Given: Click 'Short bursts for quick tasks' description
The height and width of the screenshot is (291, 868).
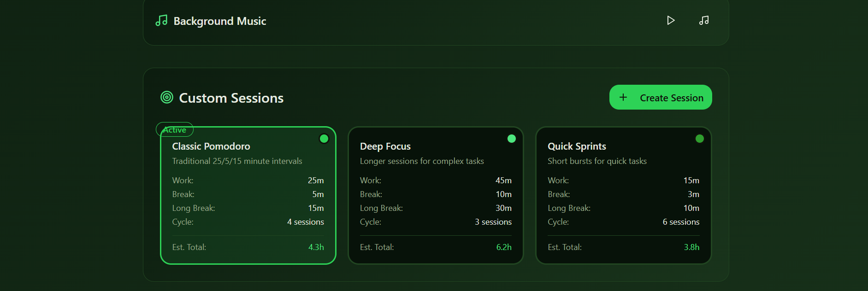Looking at the screenshot, I should 597,161.
